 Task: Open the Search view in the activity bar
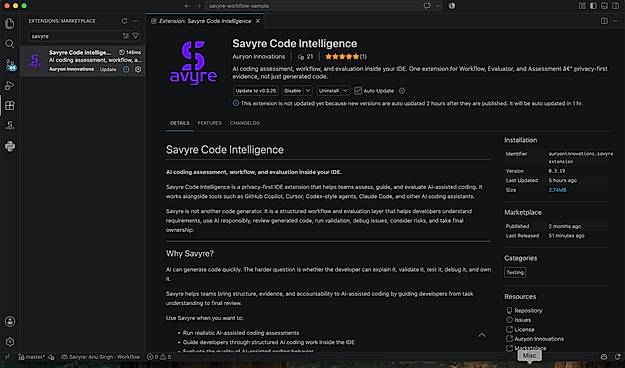pos(10,44)
